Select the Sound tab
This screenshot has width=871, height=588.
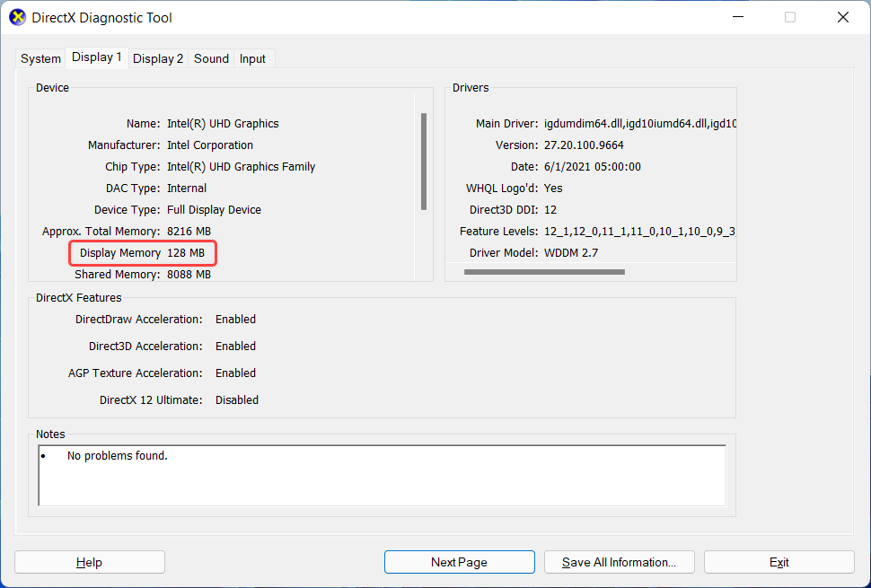click(x=210, y=58)
